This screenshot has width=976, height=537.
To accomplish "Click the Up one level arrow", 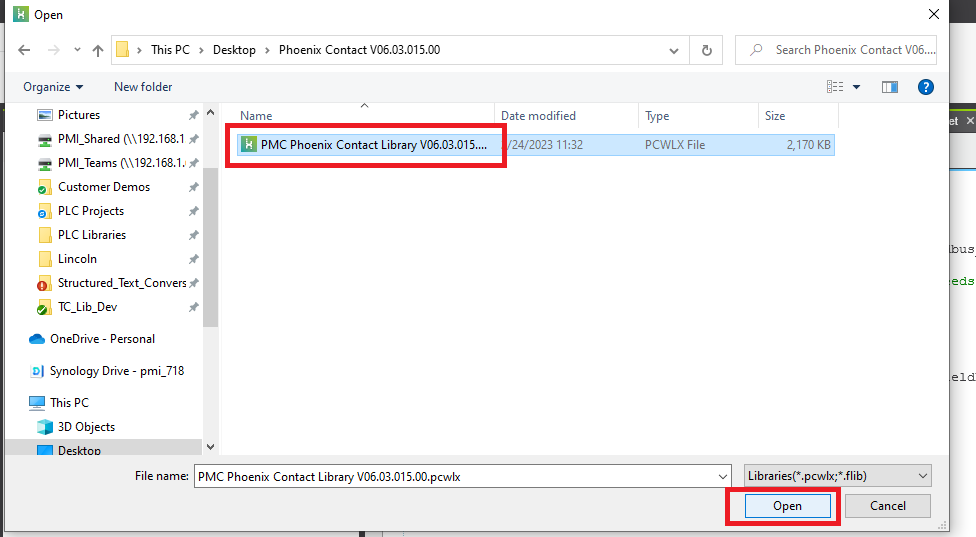I will (x=98, y=50).
